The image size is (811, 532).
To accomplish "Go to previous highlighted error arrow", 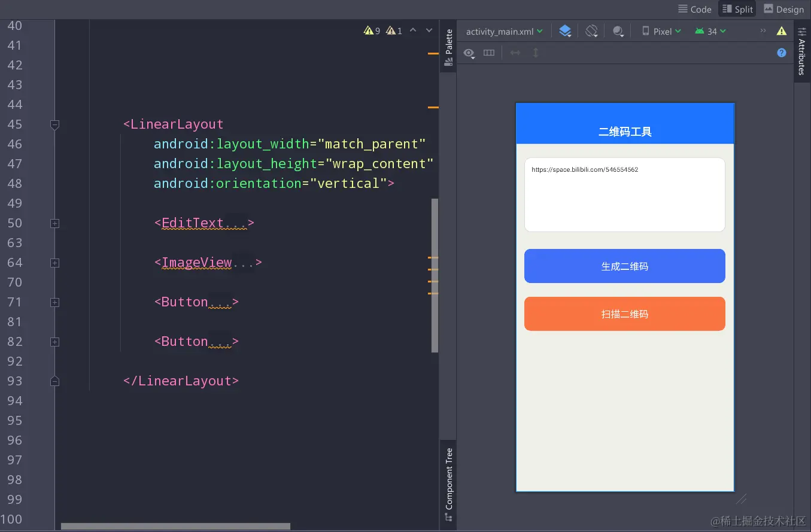I will tap(413, 31).
